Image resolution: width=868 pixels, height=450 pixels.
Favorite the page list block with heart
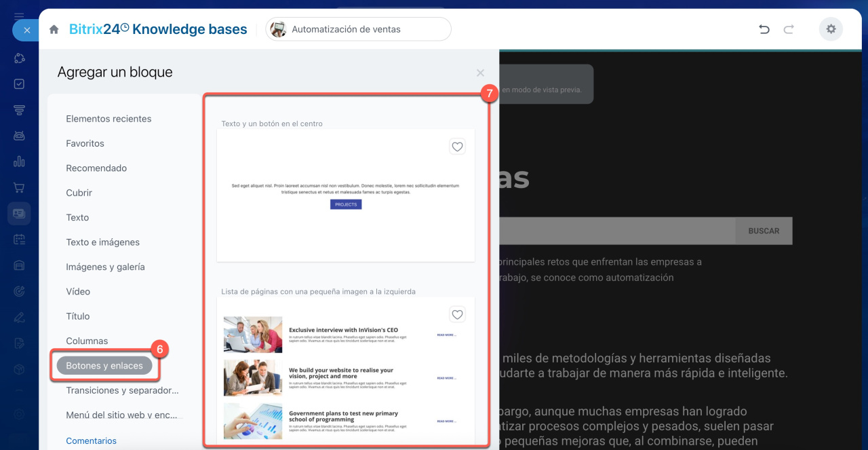(x=457, y=314)
